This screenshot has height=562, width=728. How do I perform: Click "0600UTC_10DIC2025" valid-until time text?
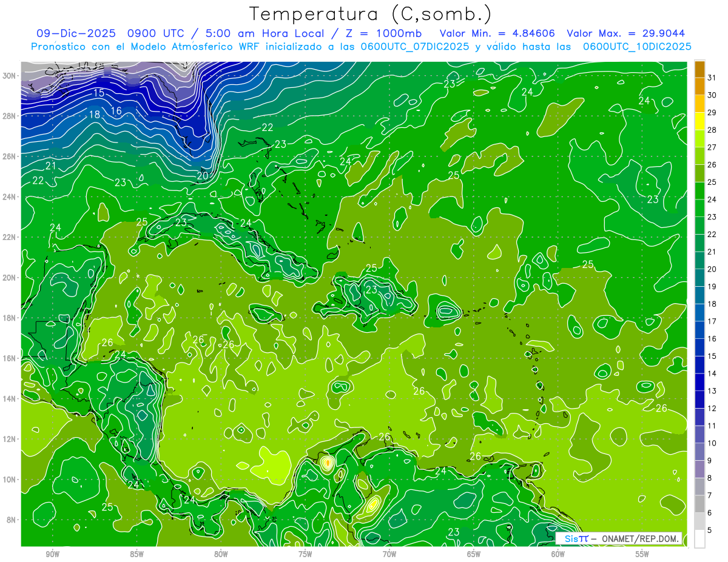[x=637, y=47]
